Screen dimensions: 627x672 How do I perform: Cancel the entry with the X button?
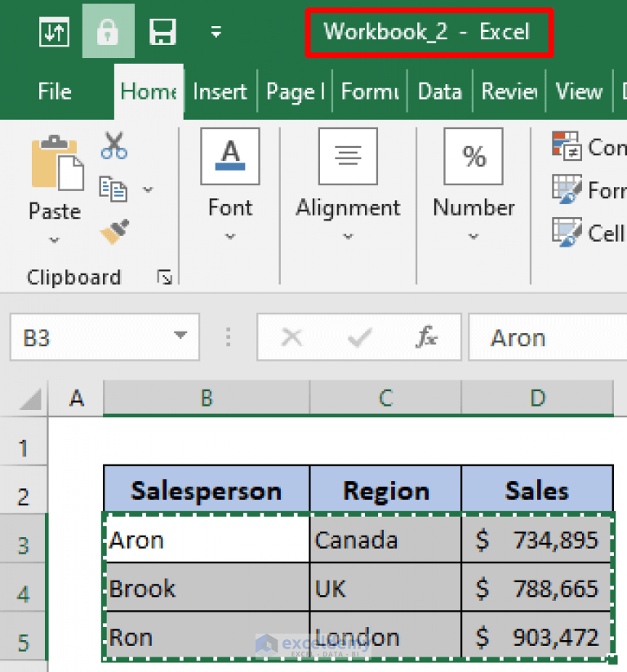pyautogui.click(x=291, y=336)
